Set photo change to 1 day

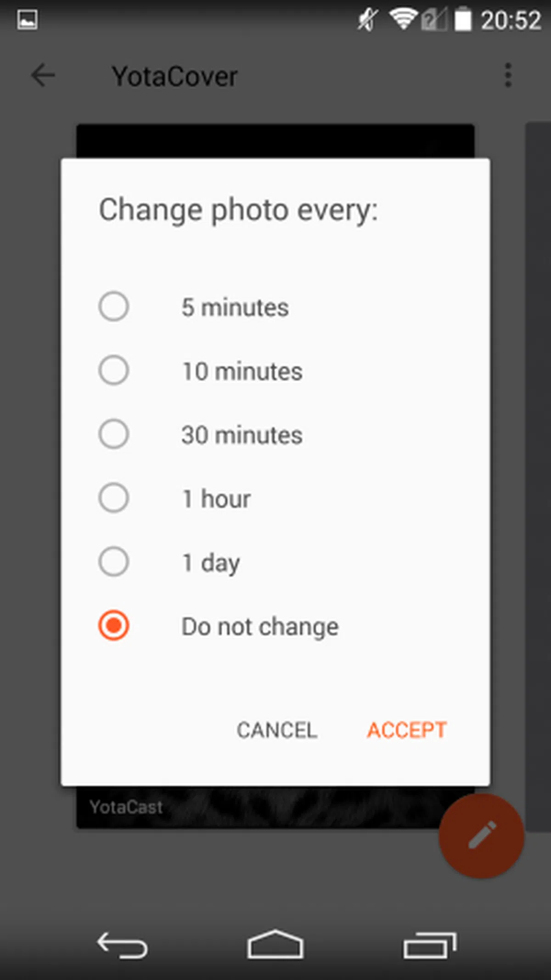(113, 562)
